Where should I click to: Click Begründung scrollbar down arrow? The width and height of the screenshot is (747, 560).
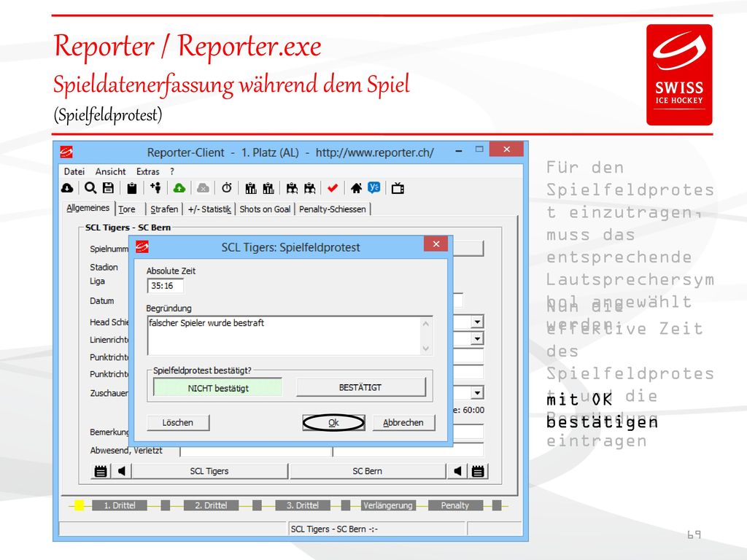click(x=426, y=349)
